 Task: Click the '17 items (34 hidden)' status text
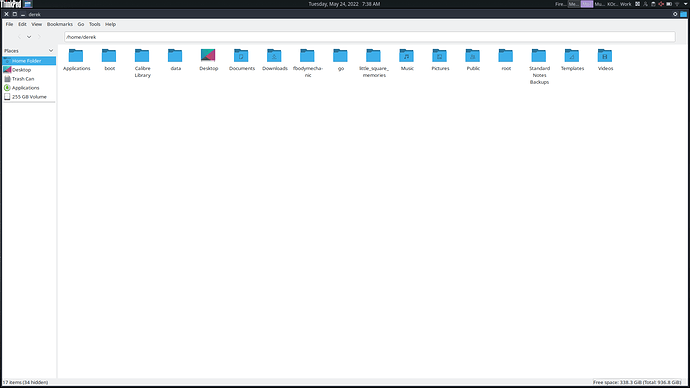click(26, 382)
